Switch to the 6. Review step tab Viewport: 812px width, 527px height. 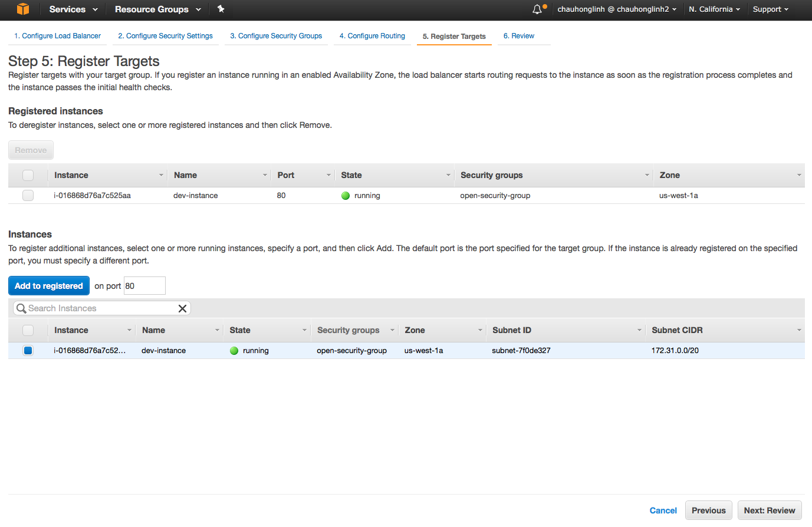[x=518, y=36]
